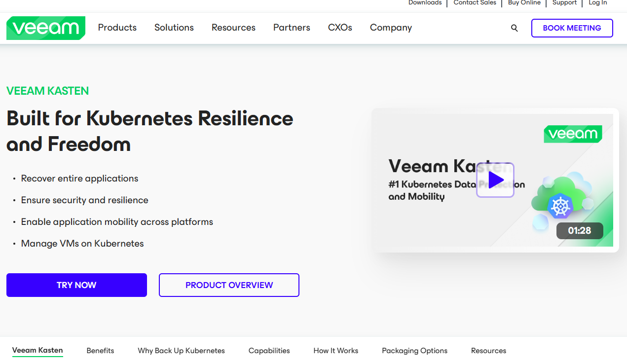Image resolution: width=627 pixels, height=364 pixels.
Task: Open the Contact Sales link
Action: pos(475,3)
